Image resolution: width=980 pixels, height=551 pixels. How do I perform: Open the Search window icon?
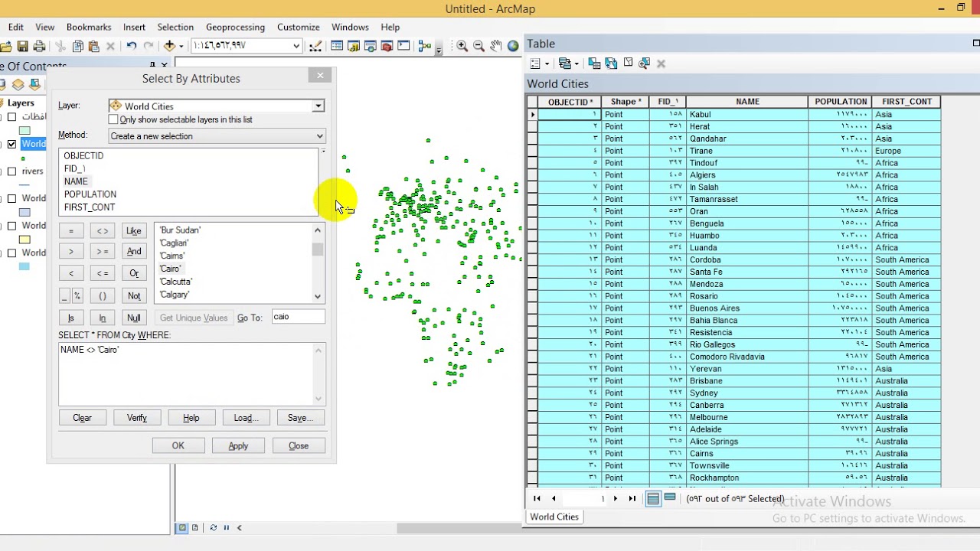tap(370, 46)
